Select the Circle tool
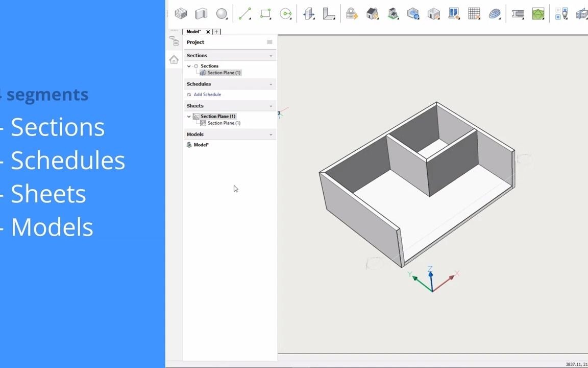This screenshot has width=588, height=368. click(286, 14)
